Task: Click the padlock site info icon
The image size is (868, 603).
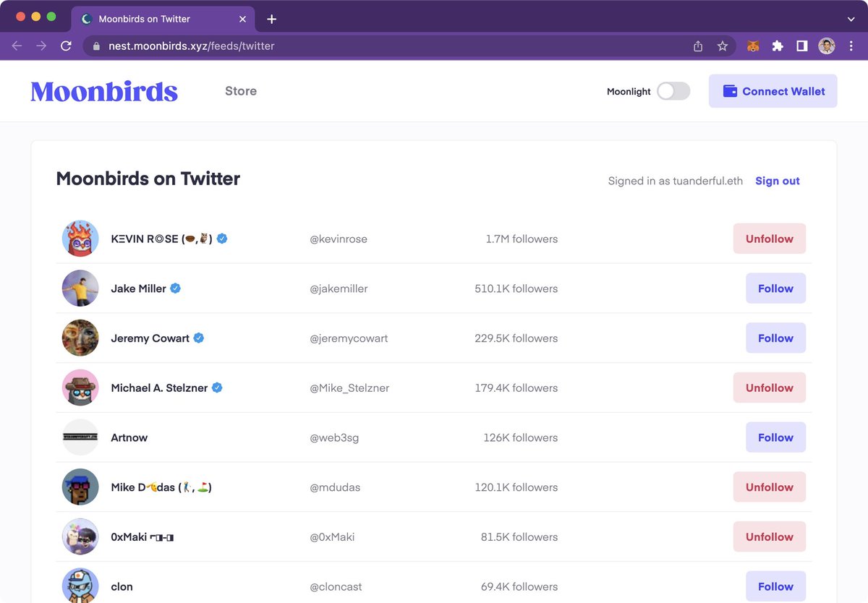Action: point(96,46)
